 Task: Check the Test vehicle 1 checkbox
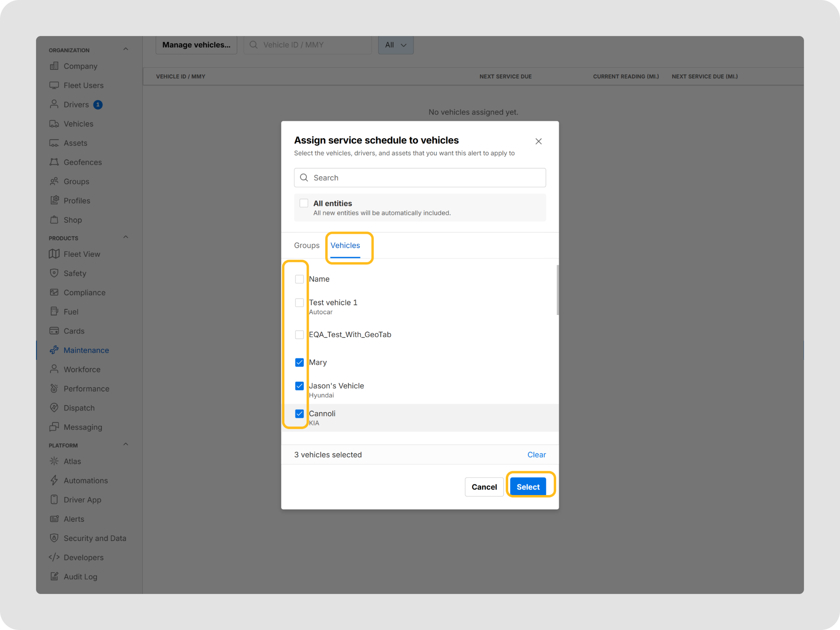click(x=299, y=303)
